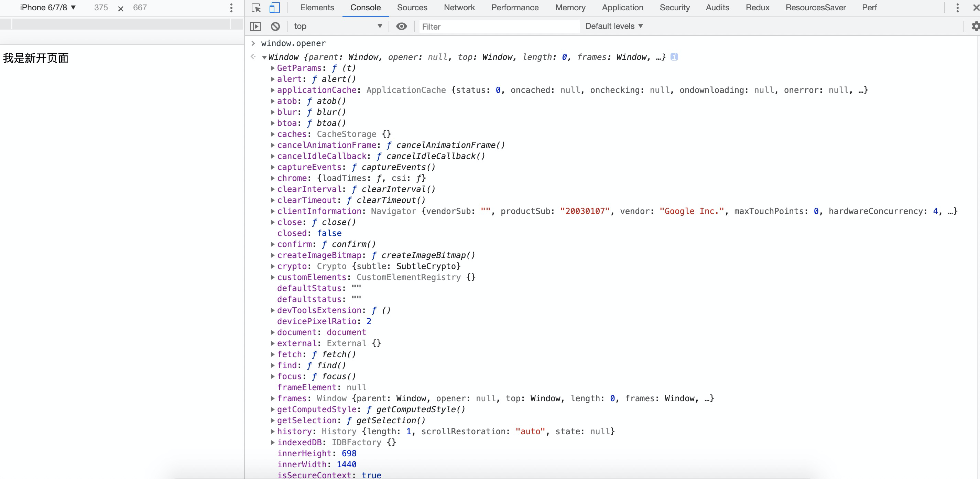Expand the history property

[272, 432]
